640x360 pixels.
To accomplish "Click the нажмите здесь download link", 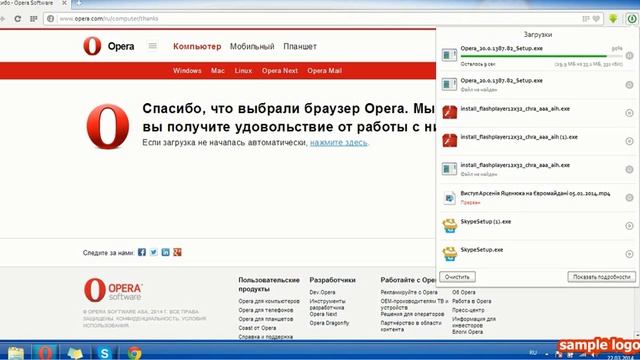I will pos(339,142).
